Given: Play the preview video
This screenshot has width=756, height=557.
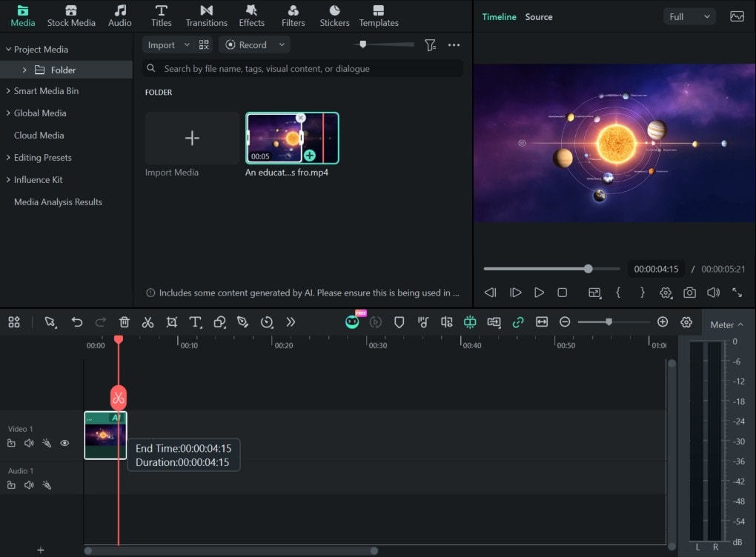Looking at the screenshot, I should (x=539, y=293).
